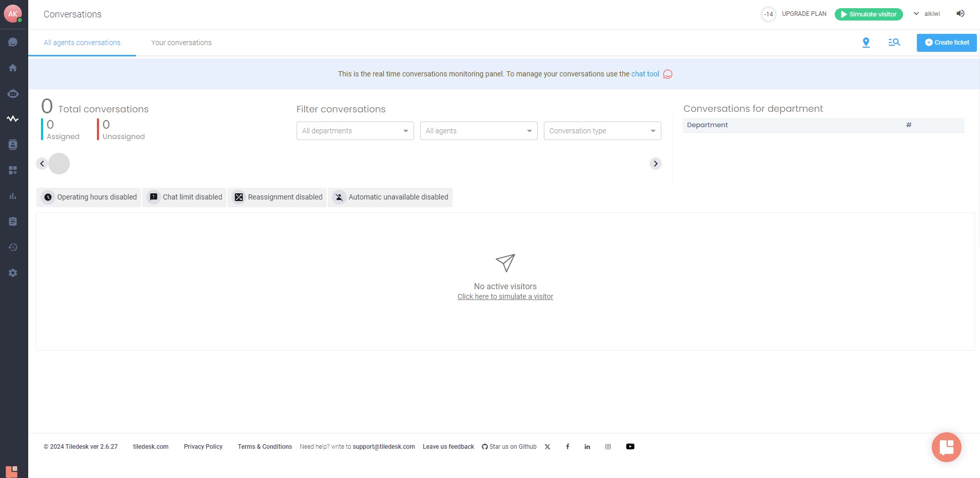Toggle the sound speaker icon
The width and height of the screenshot is (980, 478).
(x=961, y=14)
